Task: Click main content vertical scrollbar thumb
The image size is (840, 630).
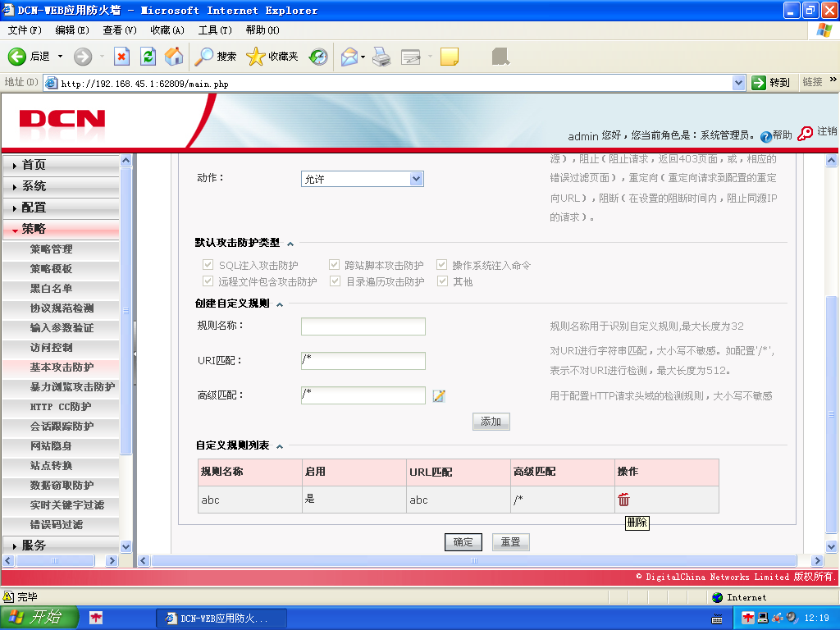Action: 832,414
